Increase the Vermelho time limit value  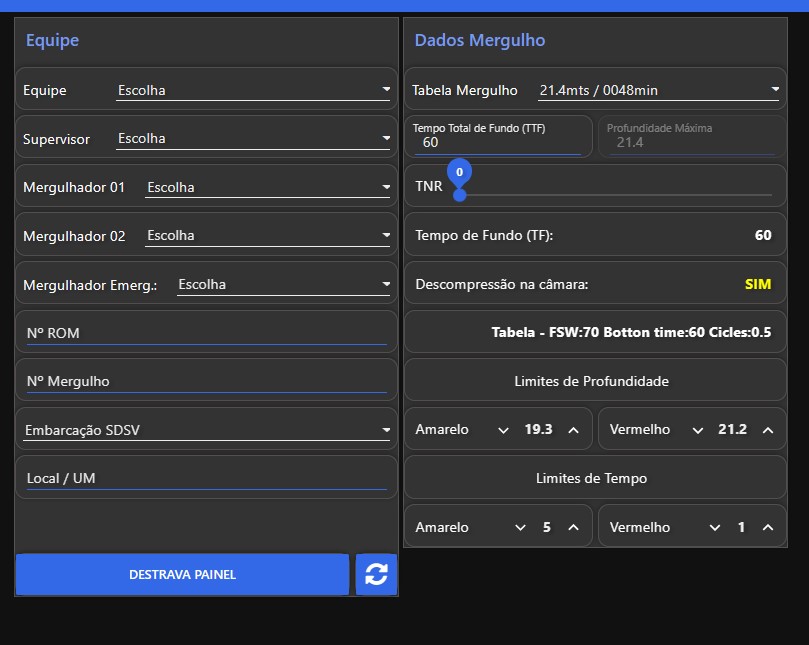(767, 528)
